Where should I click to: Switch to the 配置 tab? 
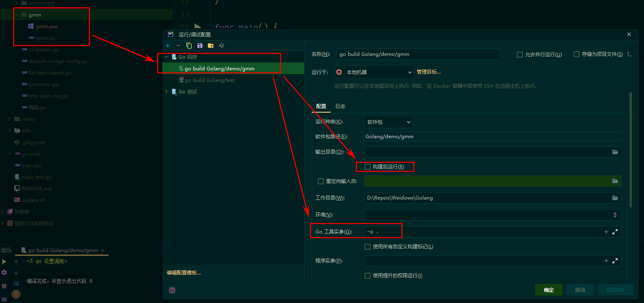[321, 106]
